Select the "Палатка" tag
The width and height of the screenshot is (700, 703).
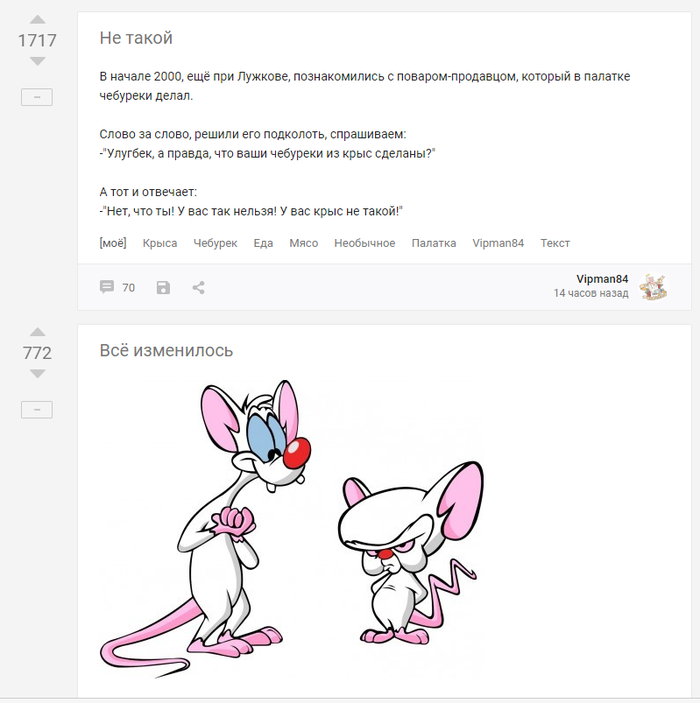click(434, 243)
